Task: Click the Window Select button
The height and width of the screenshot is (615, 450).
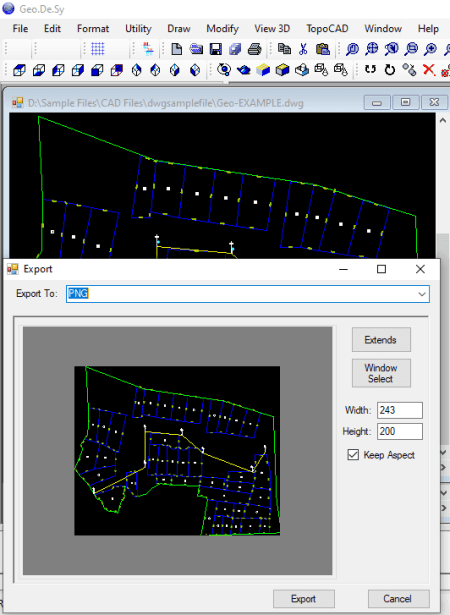Action: (381, 373)
